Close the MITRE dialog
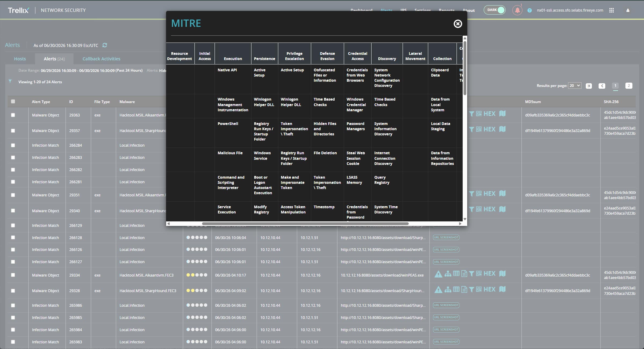 [x=458, y=24]
